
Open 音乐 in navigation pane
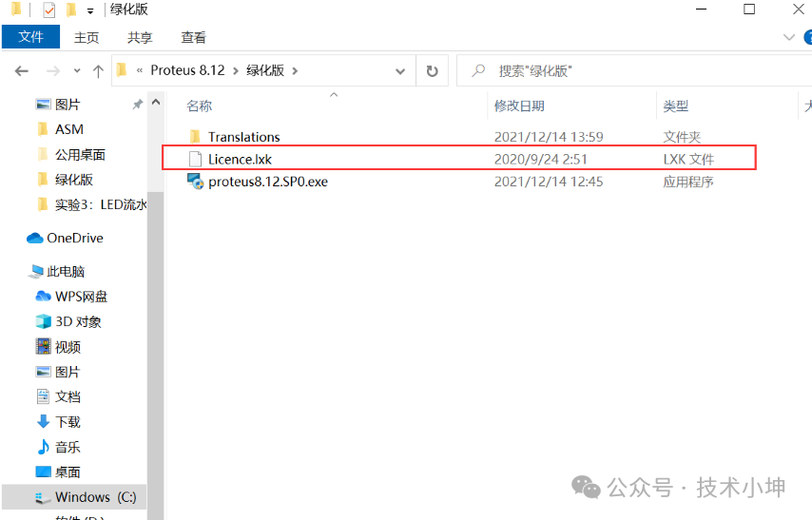[68, 447]
